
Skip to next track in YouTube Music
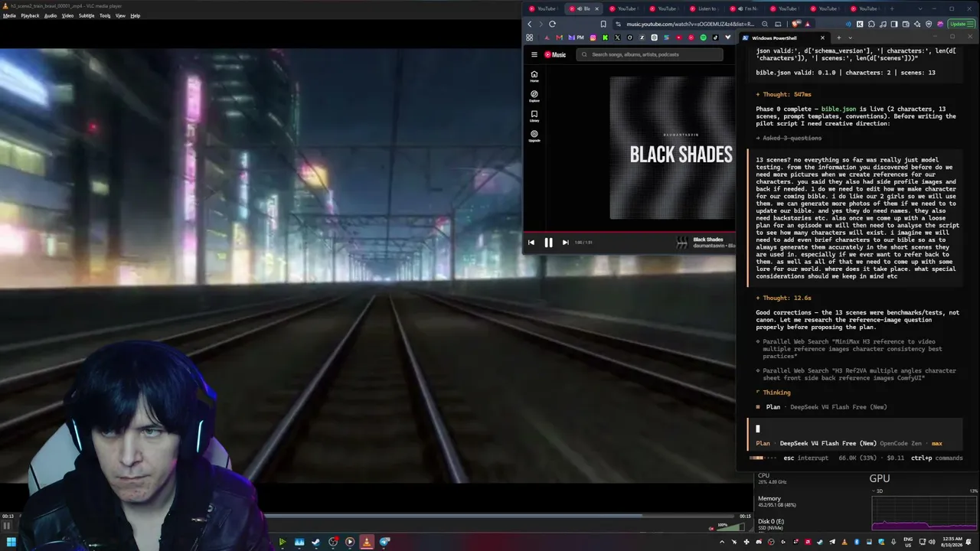[565, 243]
